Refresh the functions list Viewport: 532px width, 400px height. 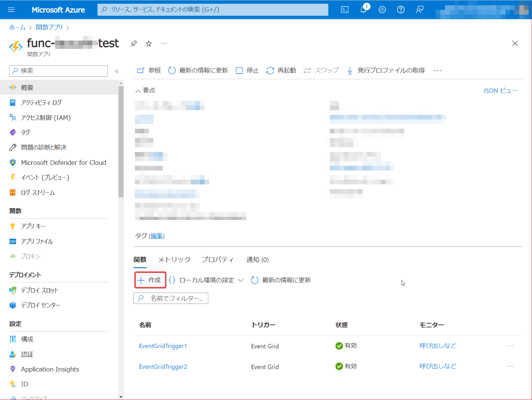(281, 280)
